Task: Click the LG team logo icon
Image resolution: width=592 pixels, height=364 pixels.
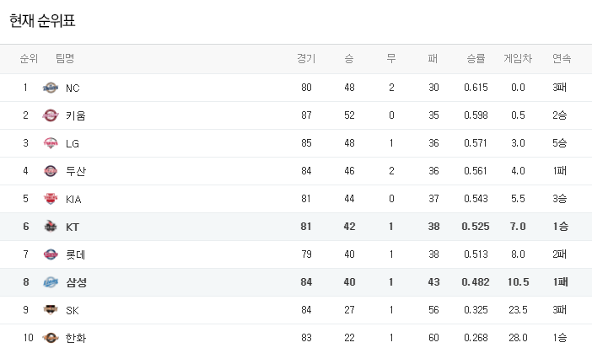Action: click(51, 143)
